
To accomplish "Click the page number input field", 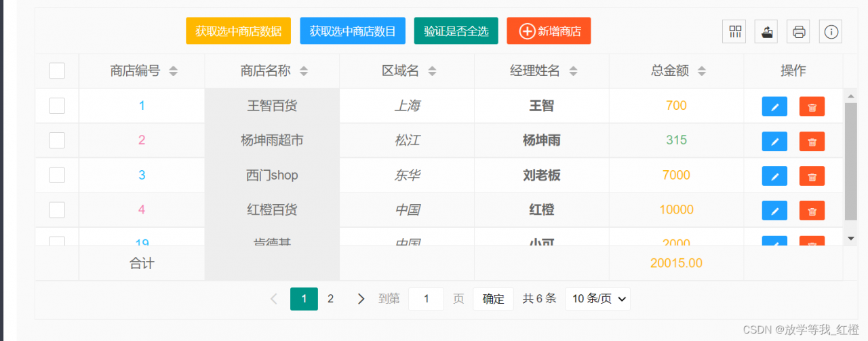I will pos(426,299).
